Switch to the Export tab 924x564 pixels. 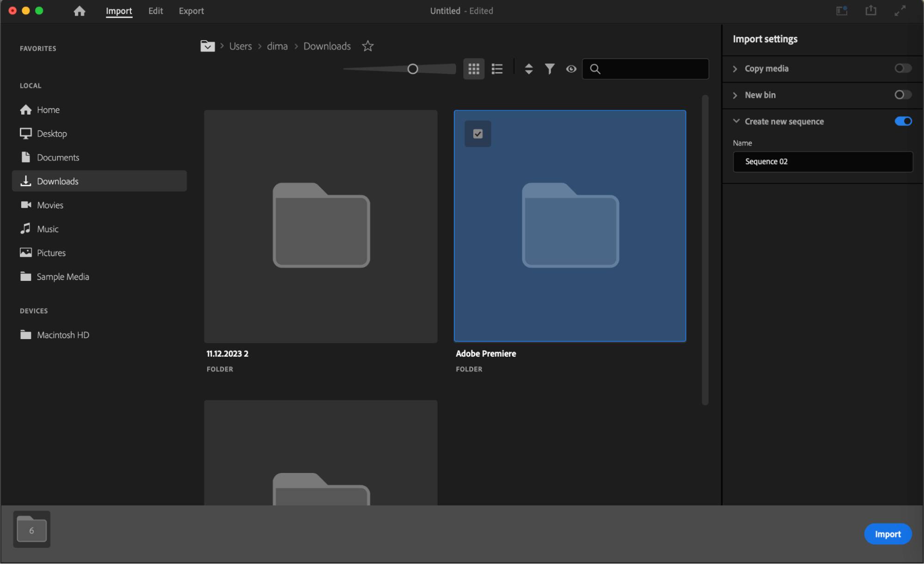(191, 11)
